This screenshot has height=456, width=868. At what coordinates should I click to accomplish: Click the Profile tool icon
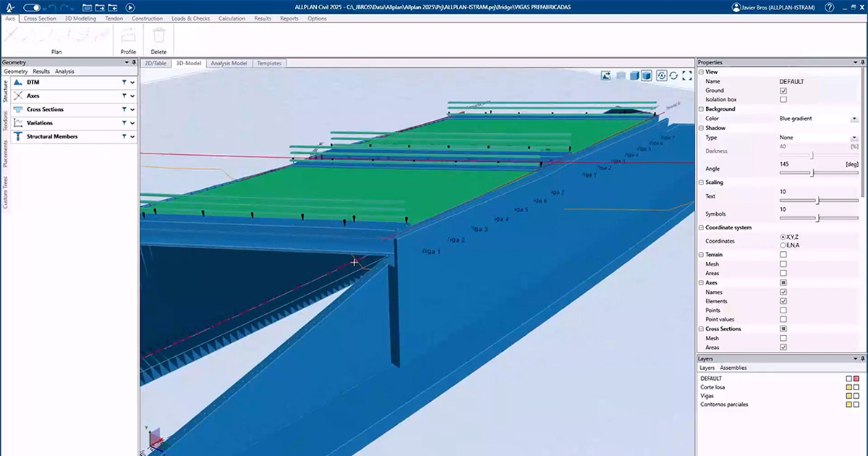tap(128, 35)
